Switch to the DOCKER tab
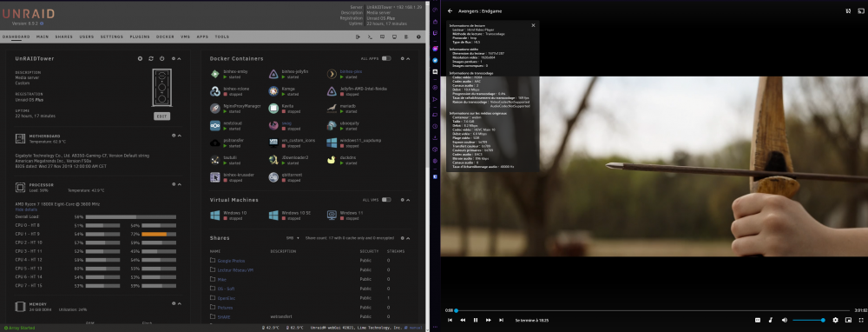868x332 pixels. [x=165, y=37]
